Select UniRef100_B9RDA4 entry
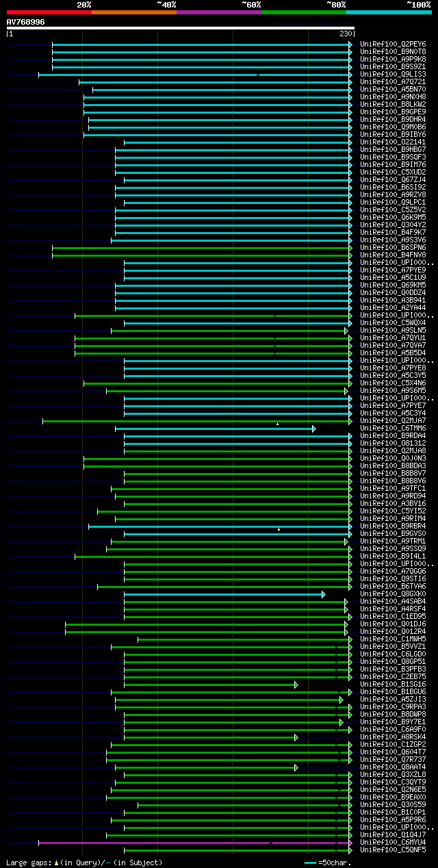 (x=393, y=436)
